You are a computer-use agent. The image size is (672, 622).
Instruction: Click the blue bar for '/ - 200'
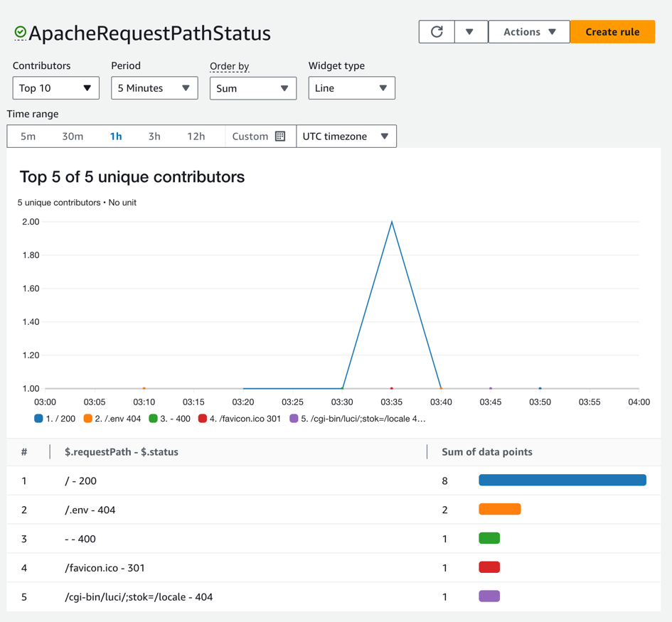(x=562, y=481)
